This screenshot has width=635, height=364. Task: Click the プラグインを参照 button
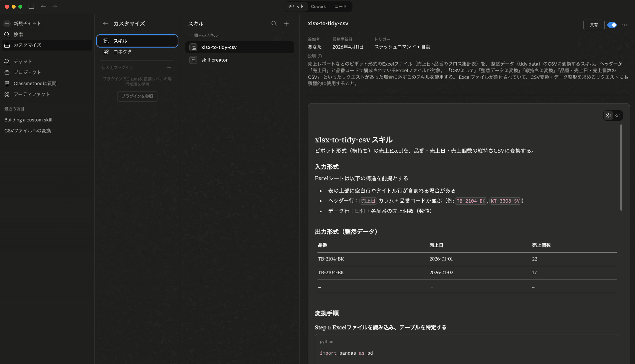click(x=137, y=96)
